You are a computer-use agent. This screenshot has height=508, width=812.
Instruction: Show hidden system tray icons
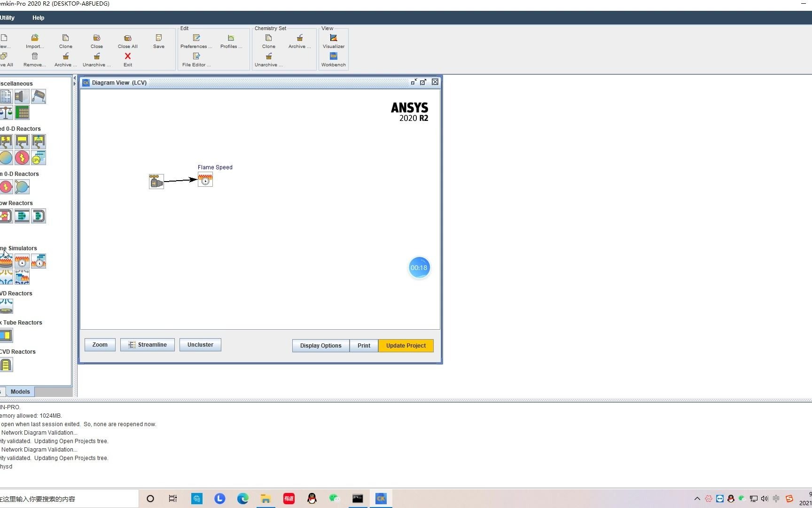coord(697,499)
